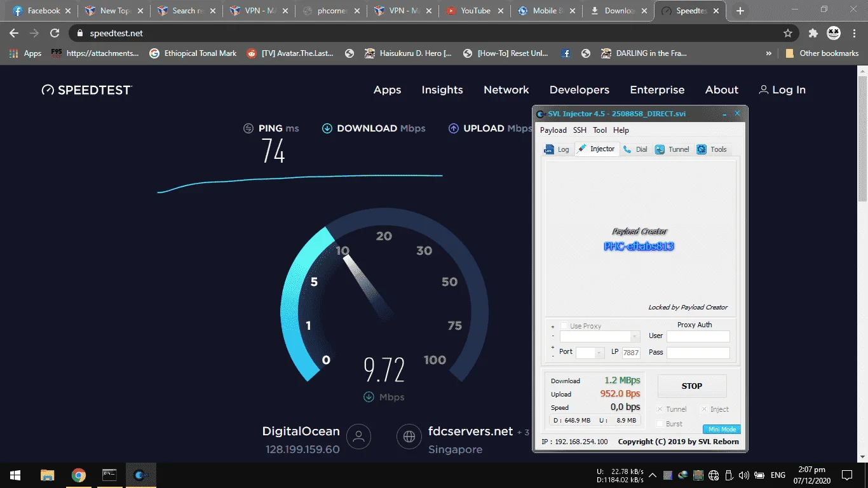
Task: Click Log In on Speedtest
Action: click(x=782, y=90)
